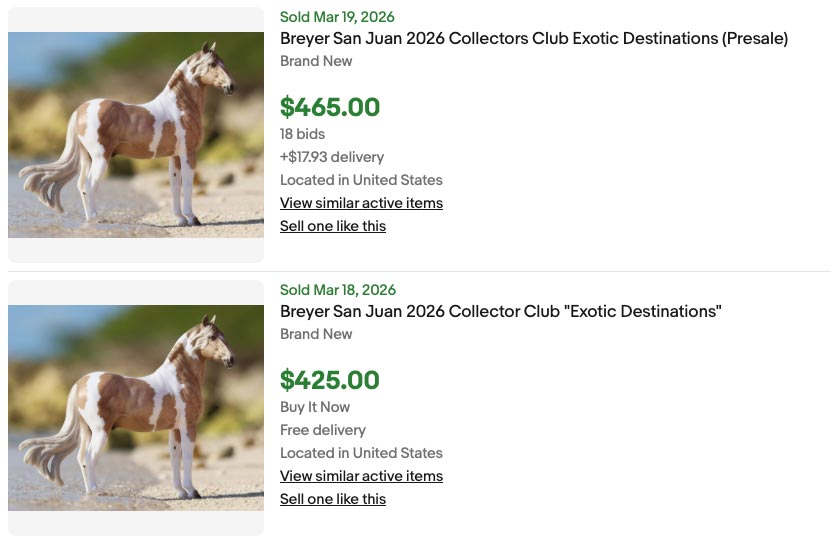Open the $465.00 presale listing thumbnail
Image resolution: width=831 pixels, height=544 pixels.
136,135
